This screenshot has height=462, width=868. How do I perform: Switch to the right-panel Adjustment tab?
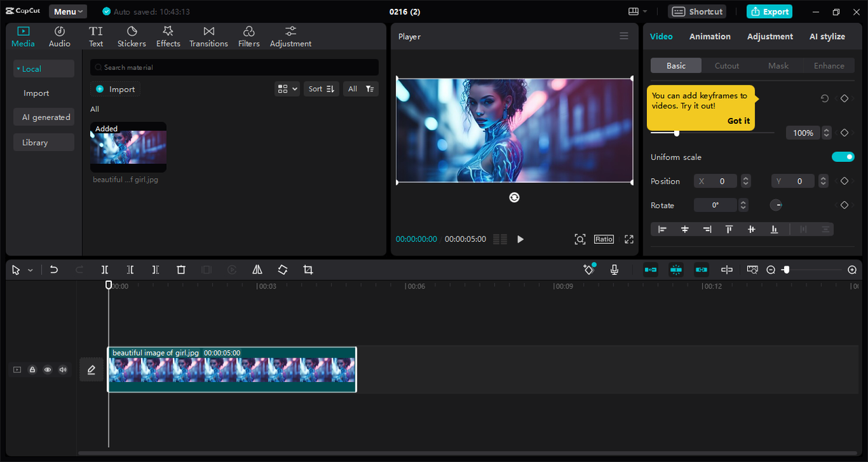pos(770,37)
